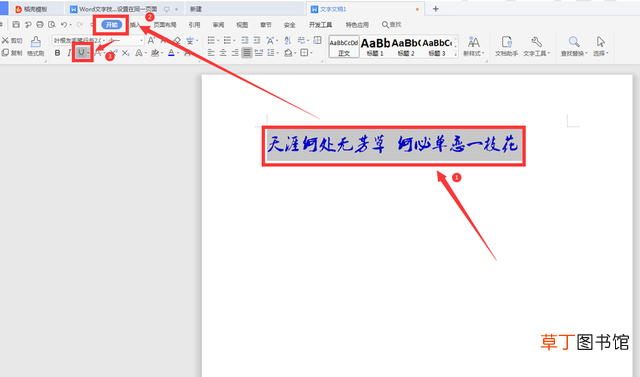Switch to the 开始 (Home) ribbon tab
This screenshot has width=640, height=377.
click(x=111, y=25)
